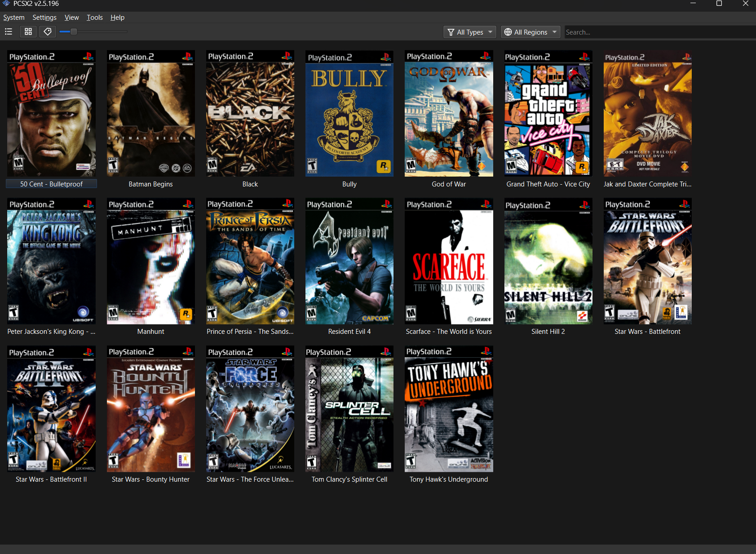Click the 'Jak and Daxter Complete Tri...' label
756x554 pixels.
(648, 184)
